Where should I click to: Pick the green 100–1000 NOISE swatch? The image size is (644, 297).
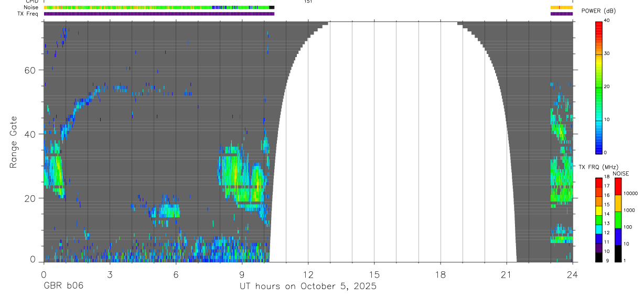point(618,220)
